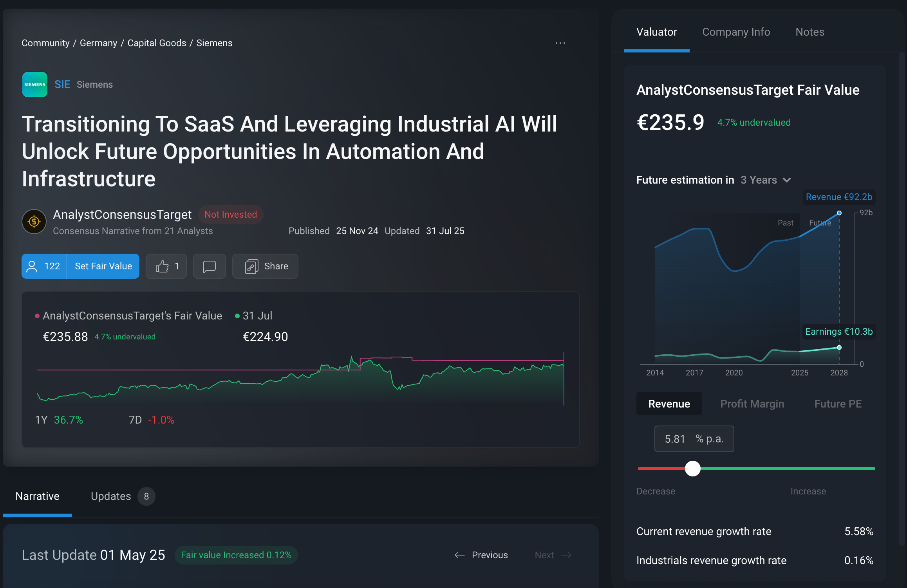Viewport: 907px width, 588px height.
Task: Open the AnalystConsensusTarget author profile link
Action: click(122, 215)
